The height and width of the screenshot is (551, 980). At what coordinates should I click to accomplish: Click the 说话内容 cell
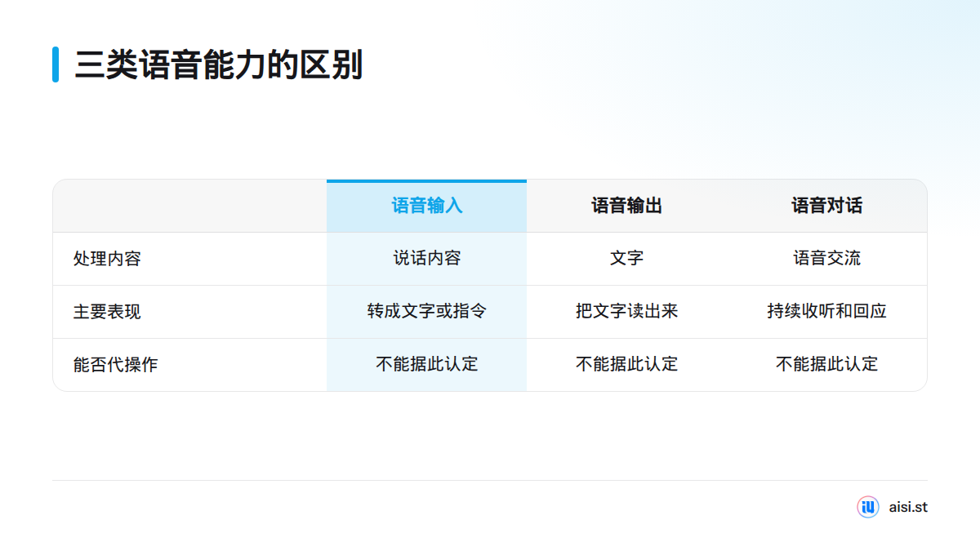pyautogui.click(x=427, y=259)
